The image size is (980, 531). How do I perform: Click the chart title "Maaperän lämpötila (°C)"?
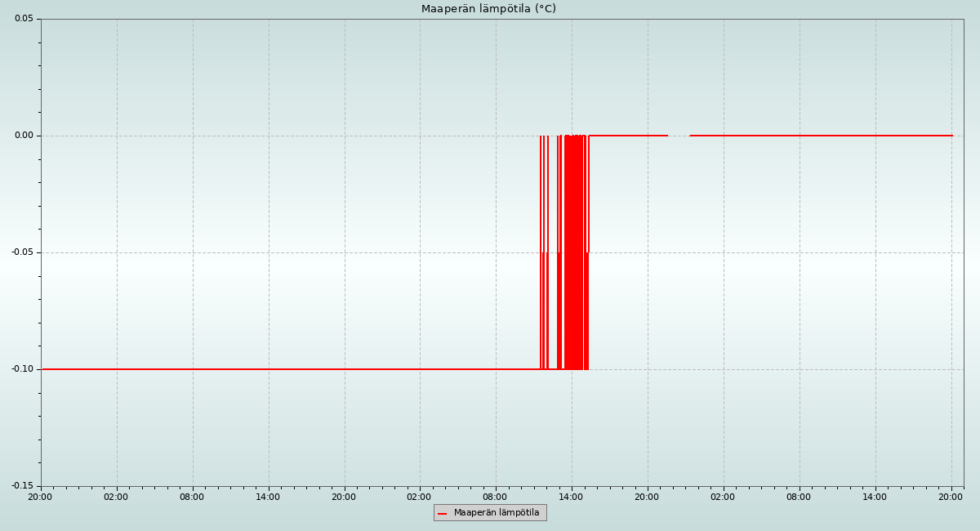tap(488, 9)
